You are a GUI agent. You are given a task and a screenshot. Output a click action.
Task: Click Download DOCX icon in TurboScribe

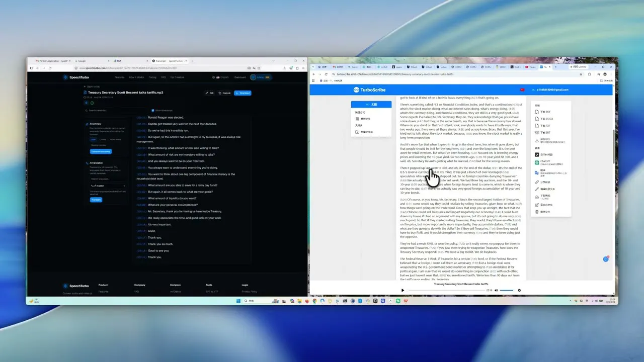click(537, 118)
